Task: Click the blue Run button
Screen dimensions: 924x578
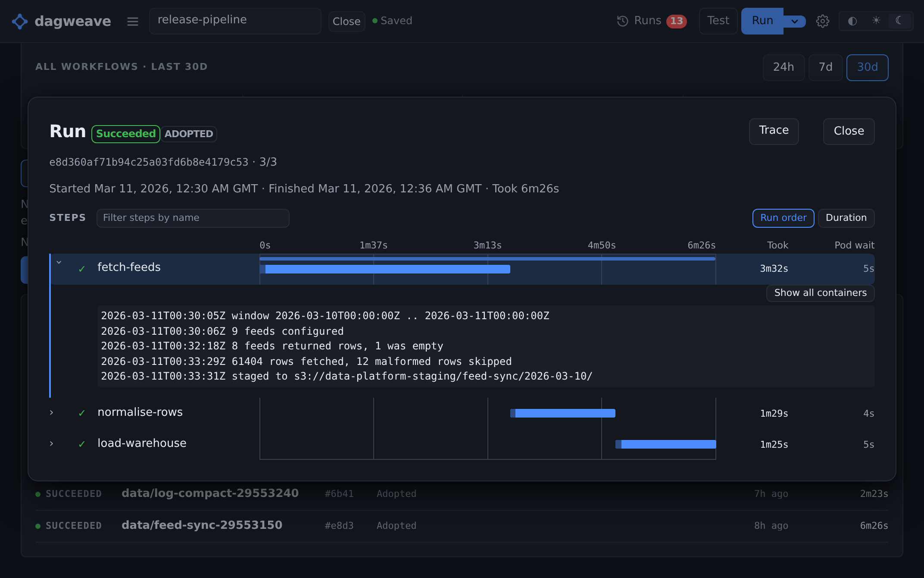Action: point(762,21)
